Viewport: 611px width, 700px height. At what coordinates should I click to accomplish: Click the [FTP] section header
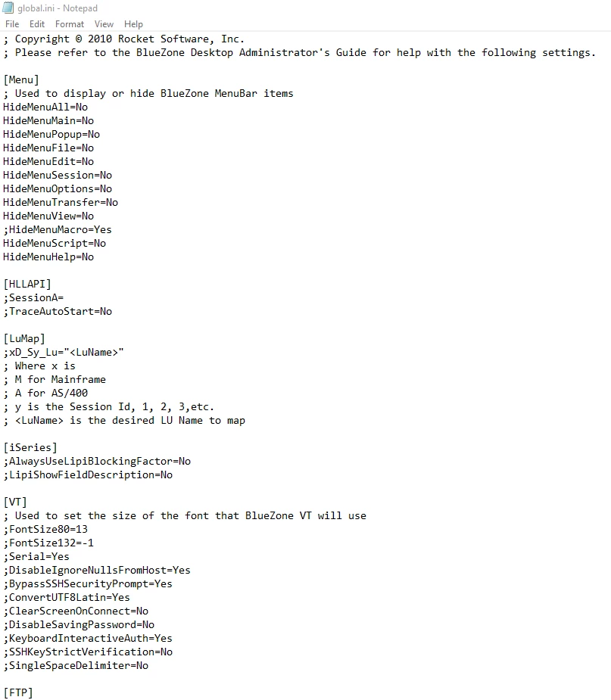click(18, 693)
